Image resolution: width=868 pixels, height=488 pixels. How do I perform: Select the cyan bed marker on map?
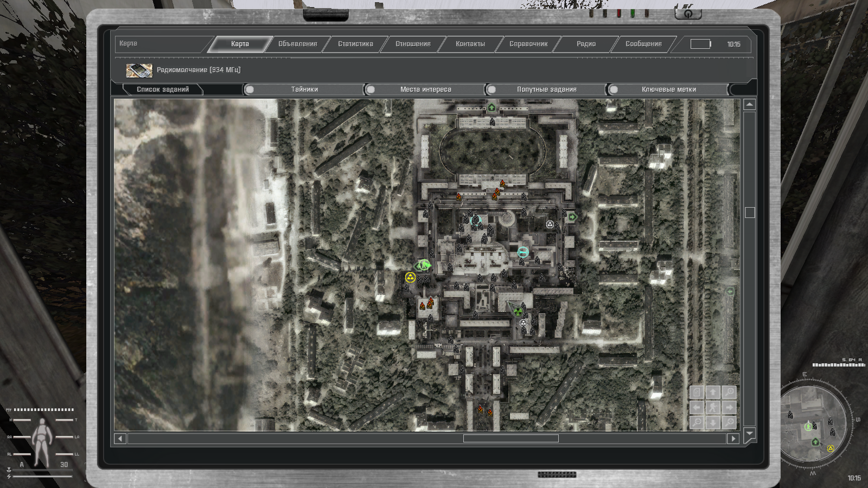click(x=523, y=252)
